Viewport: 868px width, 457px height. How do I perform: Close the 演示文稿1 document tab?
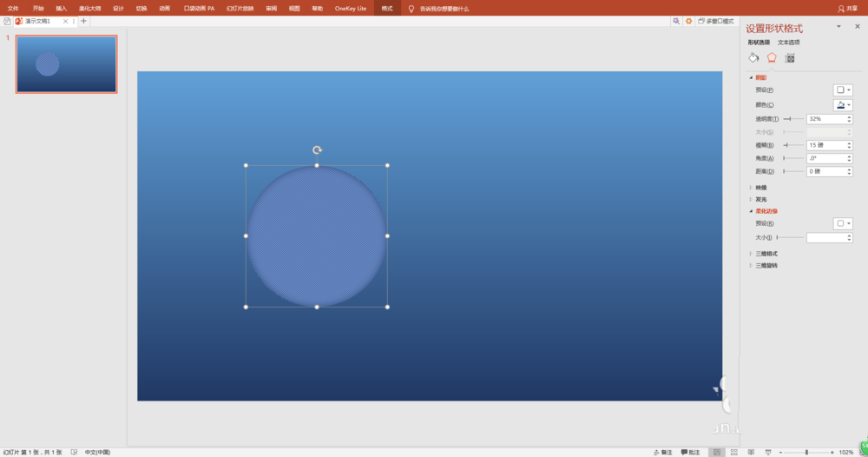pos(65,21)
